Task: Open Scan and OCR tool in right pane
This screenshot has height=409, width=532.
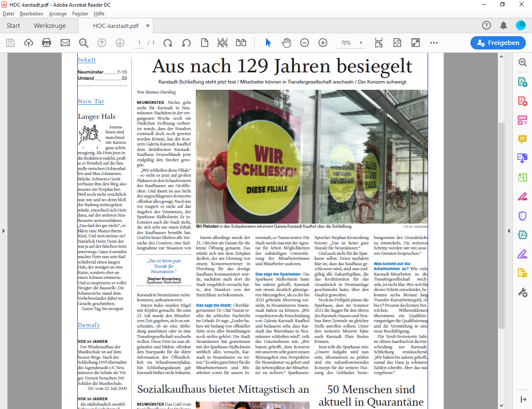Action: pyautogui.click(x=522, y=235)
